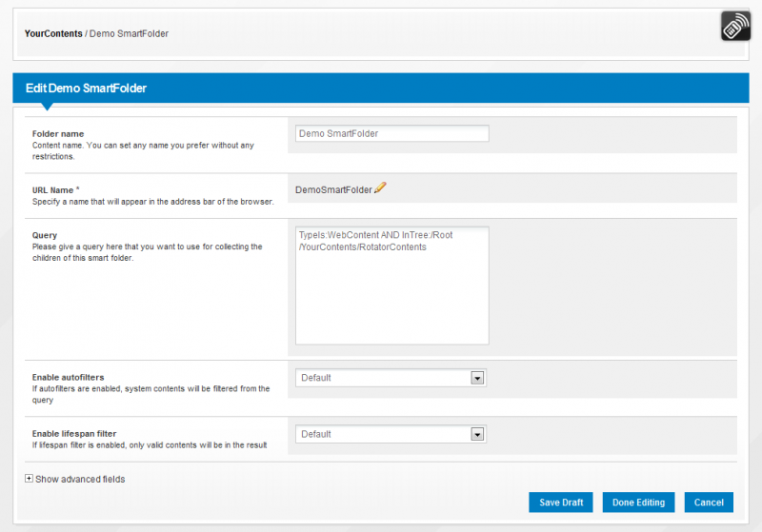Click the Query label
The width and height of the screenshot is (762, 532).
45,235
